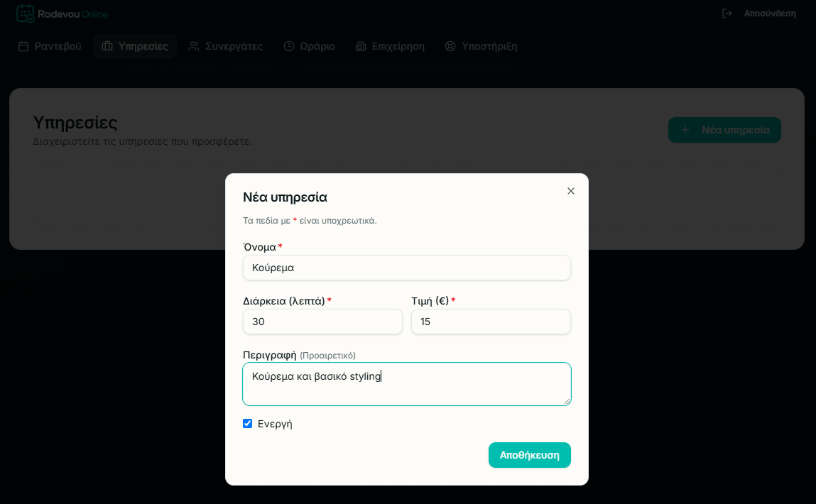Click the plus icon on Νέα υπηρεσία button
Viewport: 816px width, 504px height.
(x=685, y=130)
